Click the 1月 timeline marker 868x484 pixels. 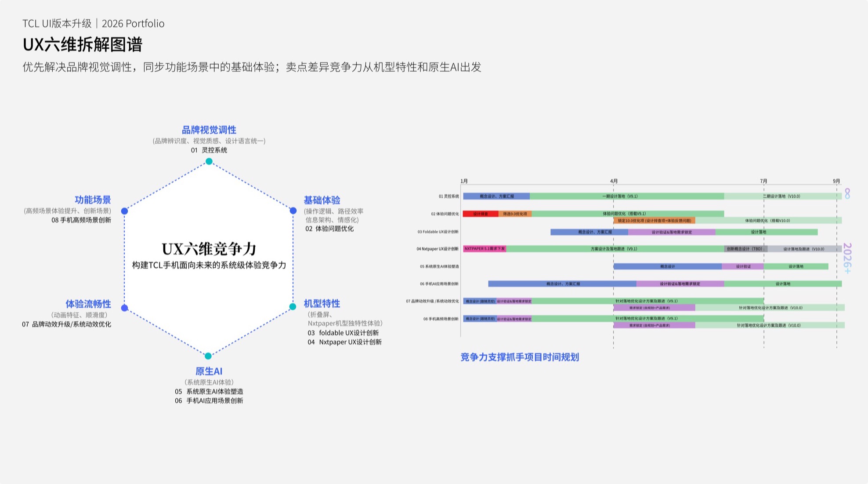pos(464,181)
